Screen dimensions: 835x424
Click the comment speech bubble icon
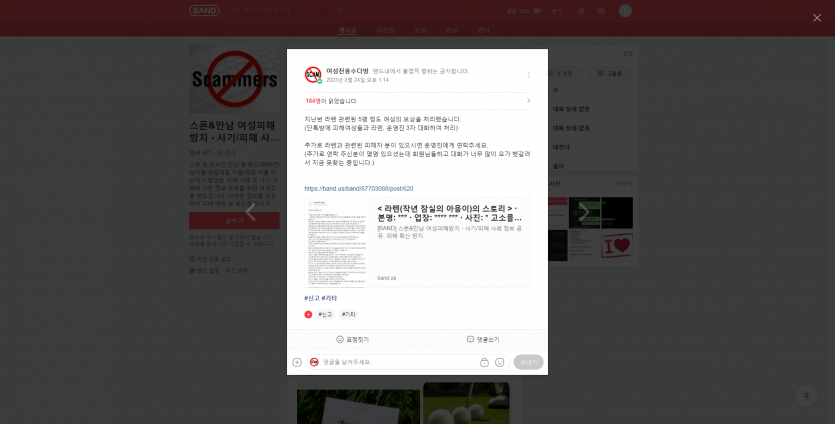click(x=470, y=339)
